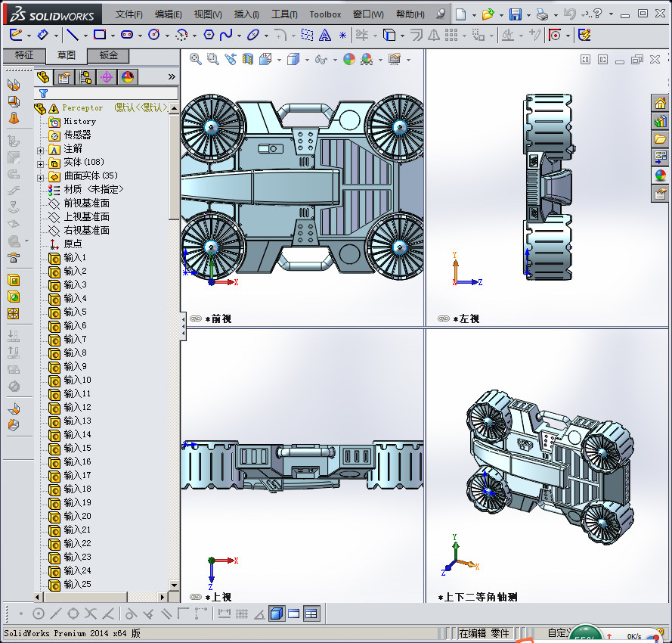Expand the 注解 annotations tree node
Viewport: 672px width, 643px height.
click(40, 150)
